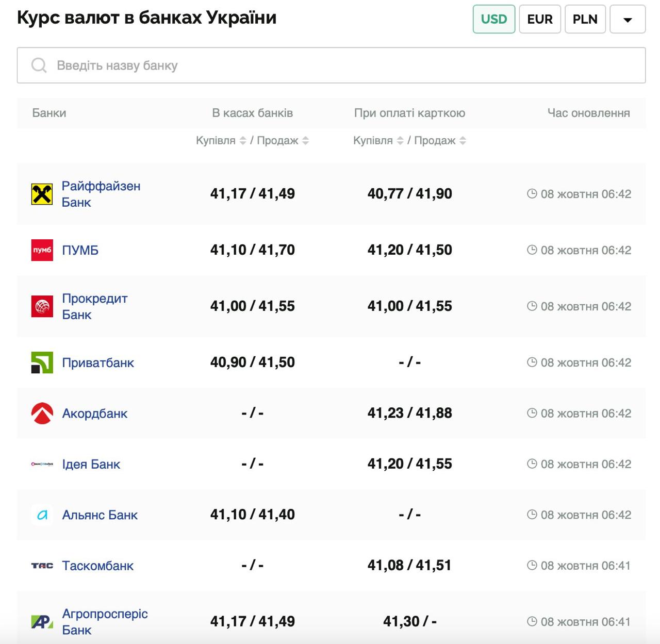Viewport: 660px width, 644px height.
Task: Switch to the PLN currency tab
Action: [585, 20]
